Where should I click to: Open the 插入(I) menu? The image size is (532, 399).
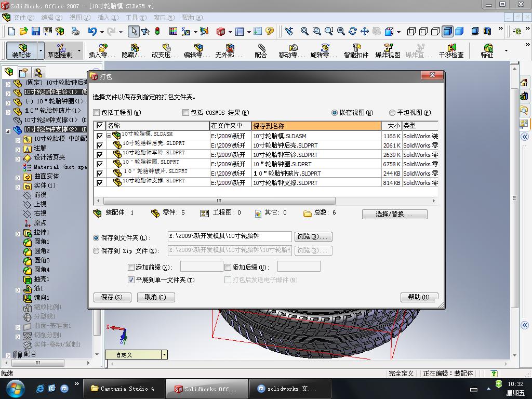[108, 17]
